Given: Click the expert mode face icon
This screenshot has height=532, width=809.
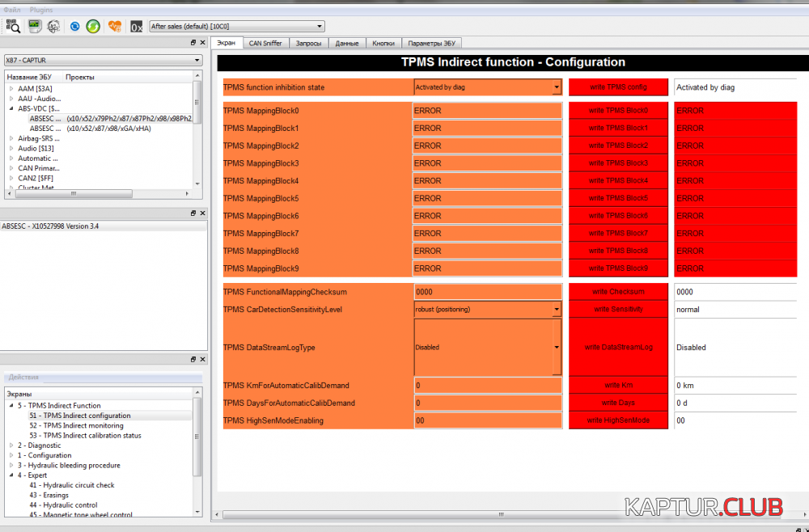Looking at the screenshot, I should (53, 26).
